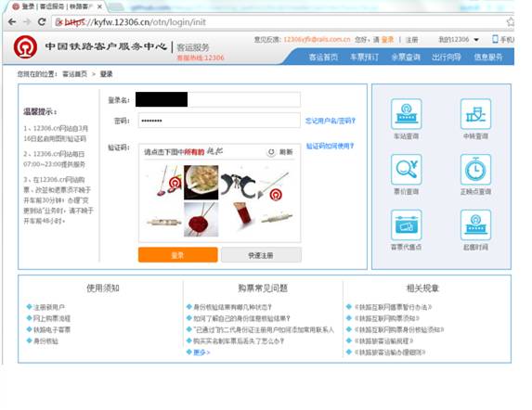Open the 起售时间 sale time icon

pos(475,225)
